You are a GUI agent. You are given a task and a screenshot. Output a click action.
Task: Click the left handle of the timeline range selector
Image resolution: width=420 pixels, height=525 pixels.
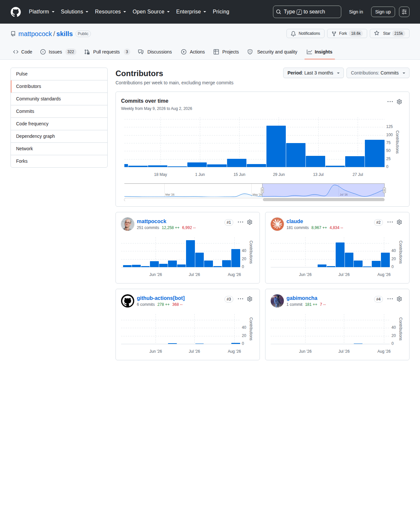point(262,190)
